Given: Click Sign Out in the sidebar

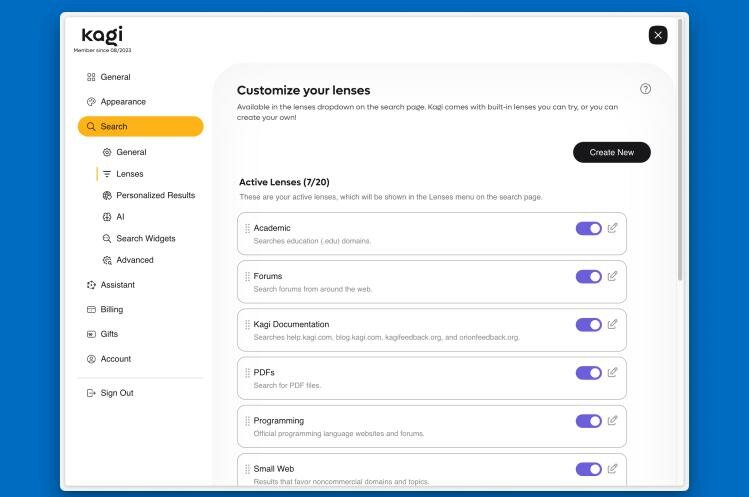Looking at the screenshot, I should tap(116, 393).
